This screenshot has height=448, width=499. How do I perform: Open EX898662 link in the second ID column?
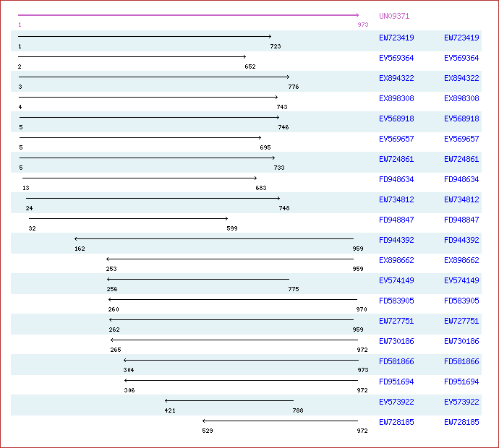(461, 260)
